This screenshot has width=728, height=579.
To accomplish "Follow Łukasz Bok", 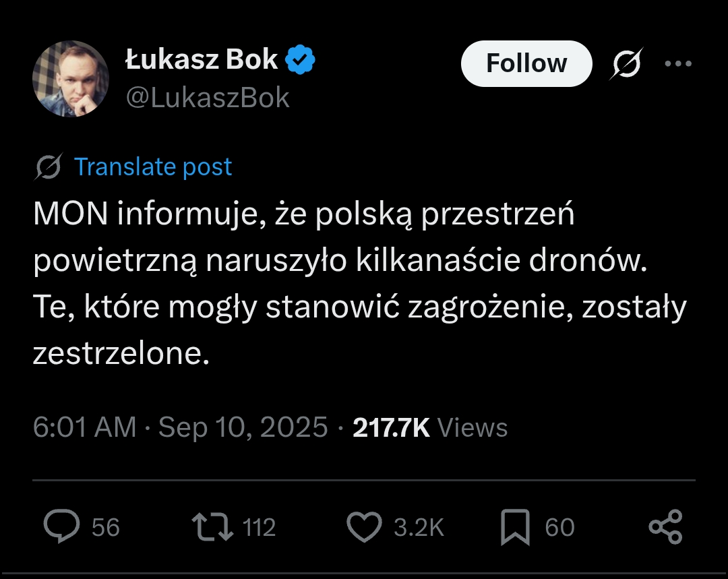I will [x=526, y=63].
